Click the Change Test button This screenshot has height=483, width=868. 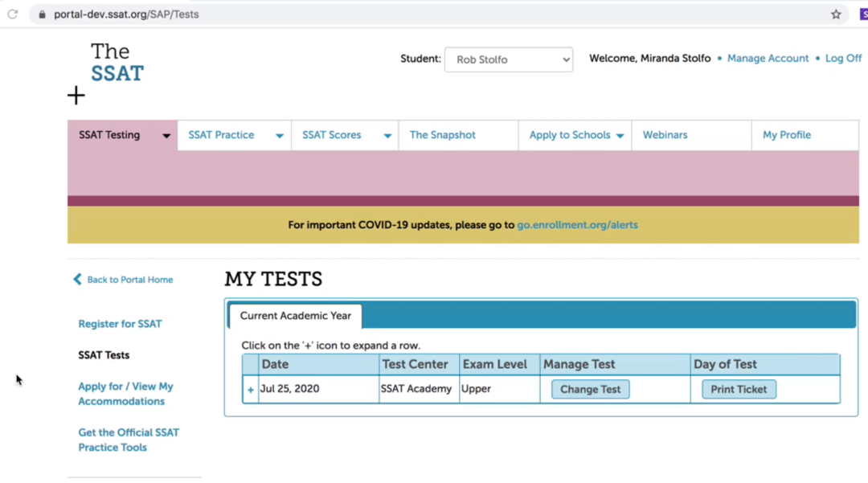pyautogui.click(x=590, y=389)
